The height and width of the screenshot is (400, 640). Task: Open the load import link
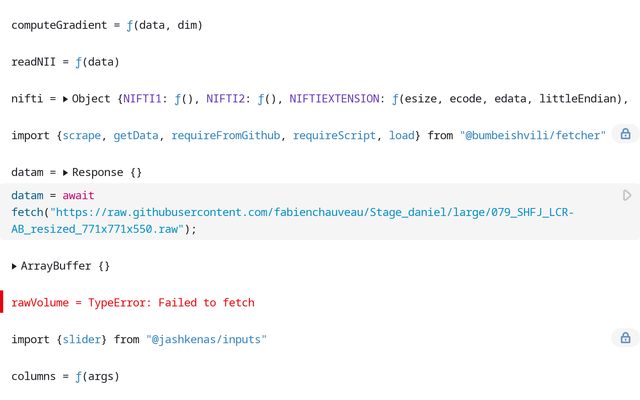click(402, 136)
